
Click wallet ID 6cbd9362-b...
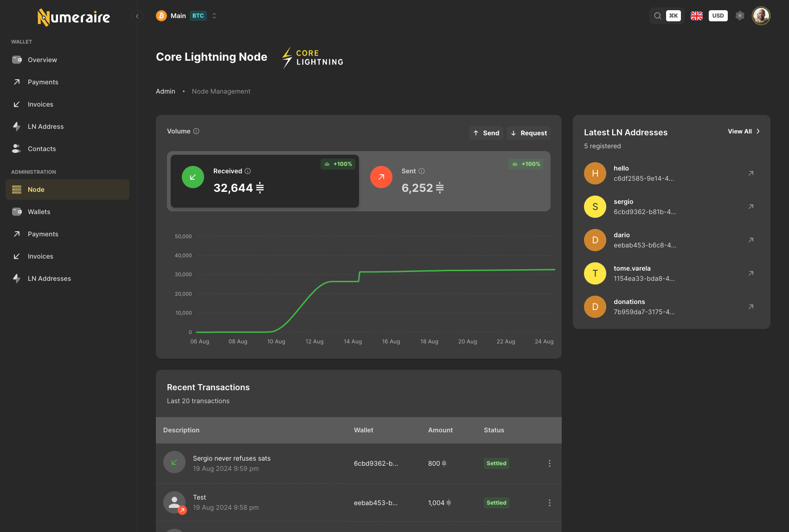click(376, 463)
